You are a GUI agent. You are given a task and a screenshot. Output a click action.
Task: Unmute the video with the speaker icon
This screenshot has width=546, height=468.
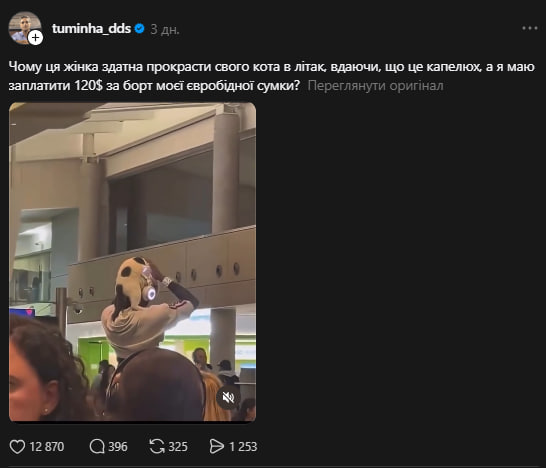point(228,397)
